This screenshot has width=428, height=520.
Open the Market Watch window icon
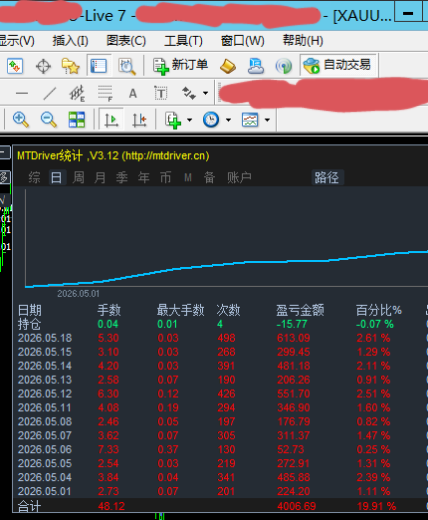[x=15, y=66]
